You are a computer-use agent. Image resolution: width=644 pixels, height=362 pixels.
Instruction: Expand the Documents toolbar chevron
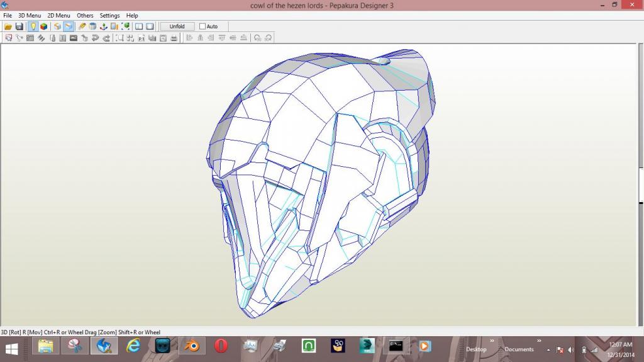click(539, 341)
